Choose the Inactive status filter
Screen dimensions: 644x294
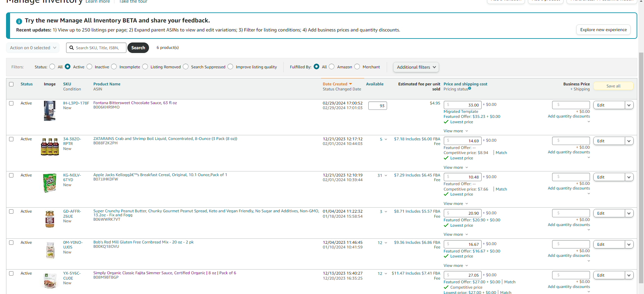90,67
